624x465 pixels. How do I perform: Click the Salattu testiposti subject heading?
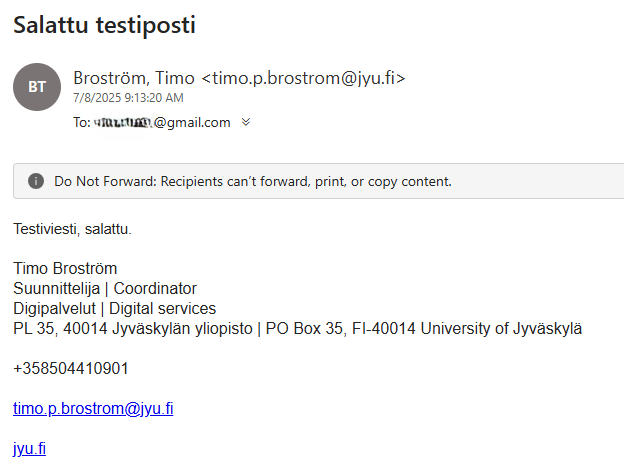(104, 27)
